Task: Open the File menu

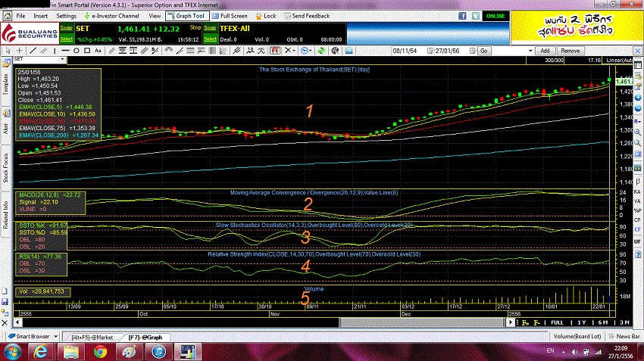Action: [x=20, y=16]
